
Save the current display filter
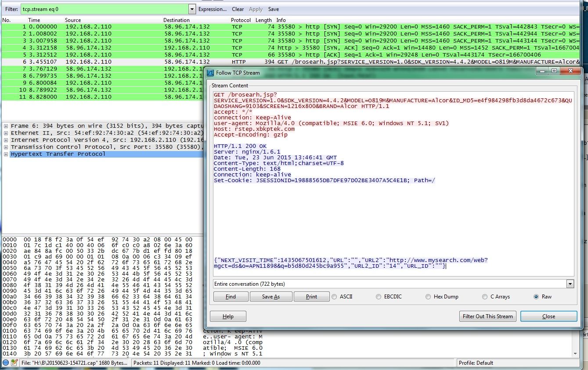274,9
